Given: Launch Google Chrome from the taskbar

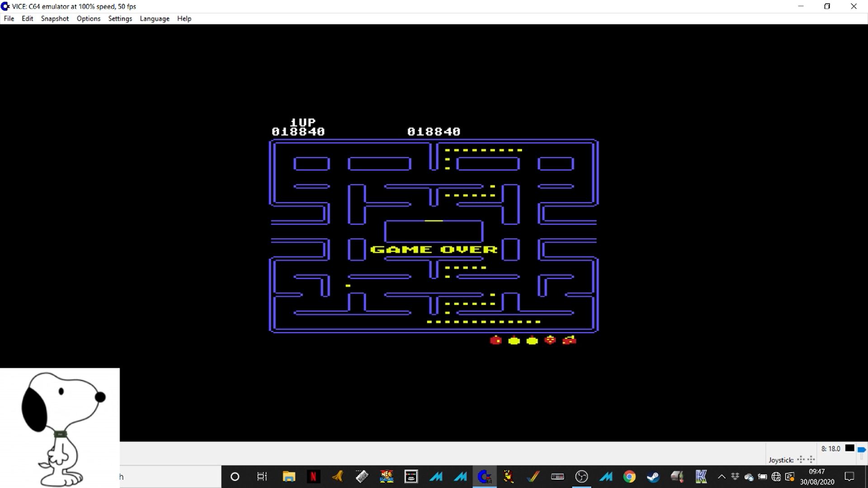Looking at the screenshot, I should [x=629, y=477].
